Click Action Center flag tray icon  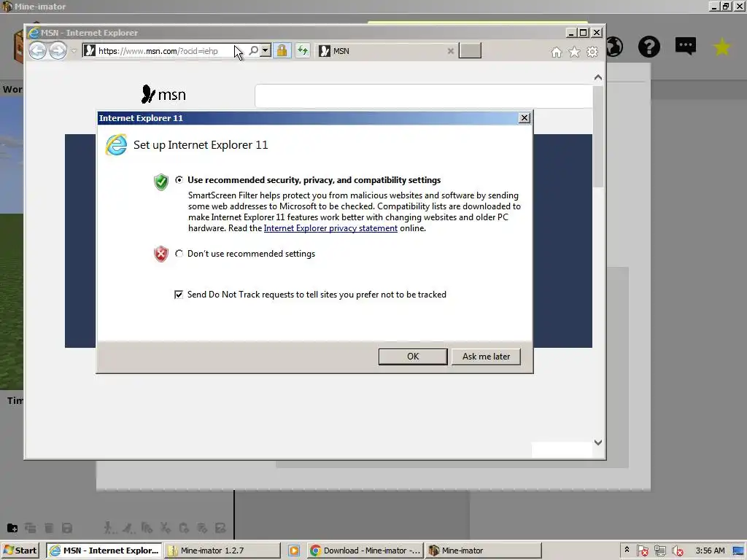pyautogui.click(x=642, y=551)
